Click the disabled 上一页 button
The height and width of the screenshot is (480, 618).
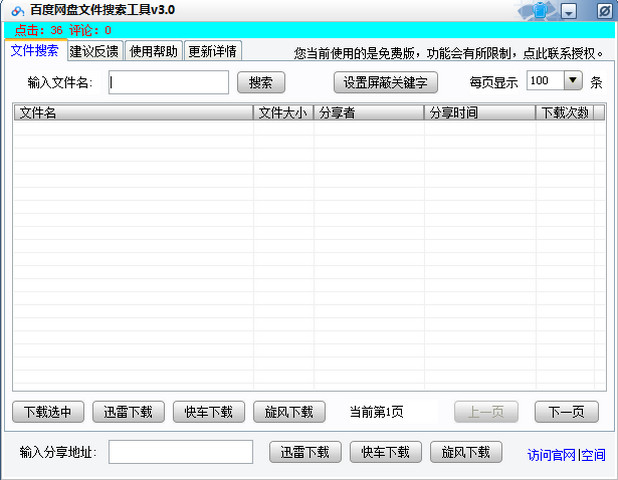point(486,412)
